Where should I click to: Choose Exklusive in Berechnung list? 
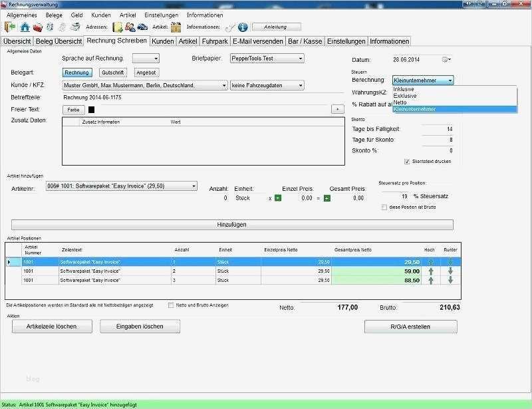[455, 96]
